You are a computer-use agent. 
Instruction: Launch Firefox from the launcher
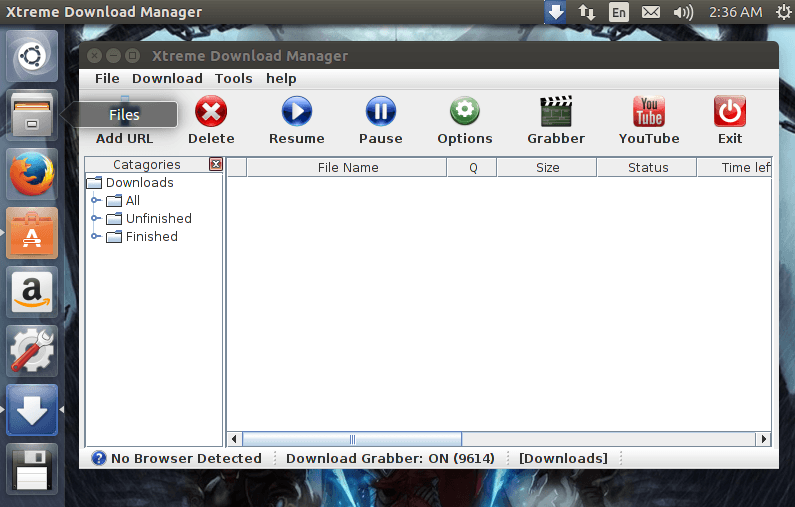32,174
